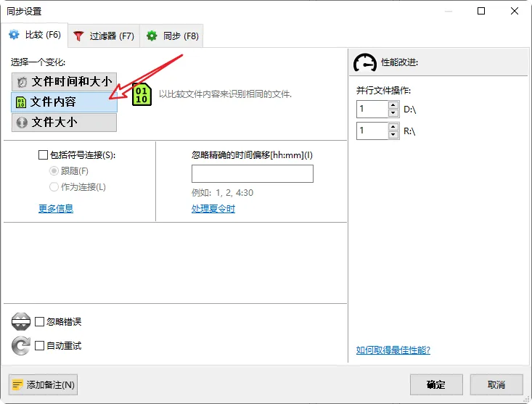
Task: Click the speedometer performance icon
Action: pyautogui.click(x=365, y=62)
